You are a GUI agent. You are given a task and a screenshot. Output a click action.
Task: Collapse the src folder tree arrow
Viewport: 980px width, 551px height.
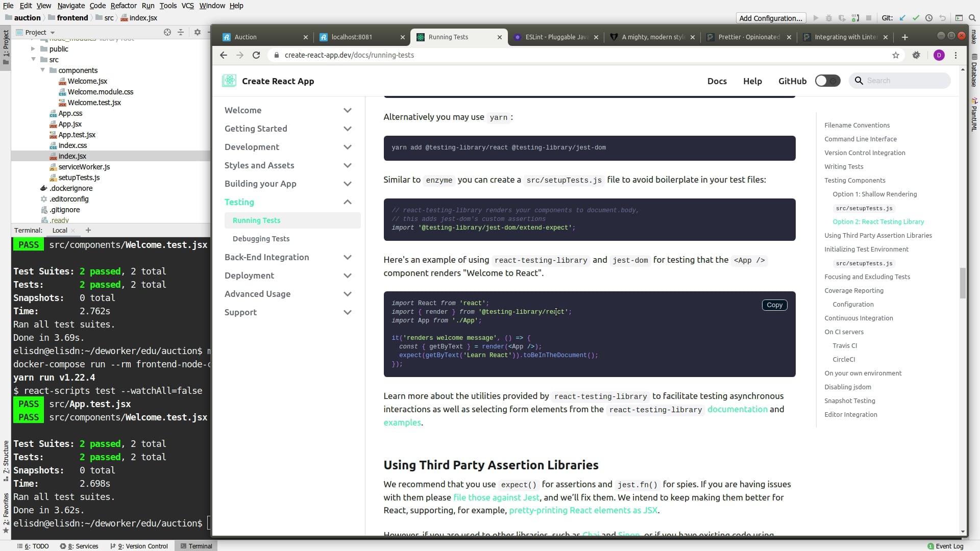click(33, 60)
